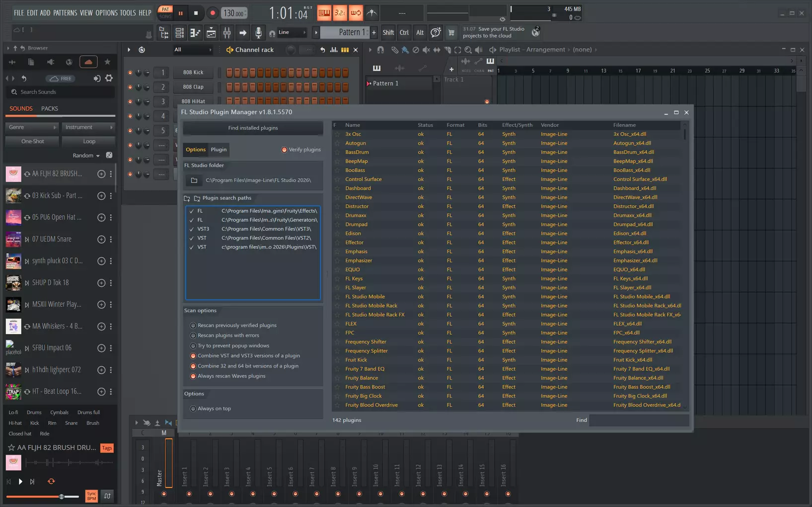This screenshot has width=812, height=507.
Task: Select the Zoom magnifier tool in Playlist
Action: (x=468, y=50)
